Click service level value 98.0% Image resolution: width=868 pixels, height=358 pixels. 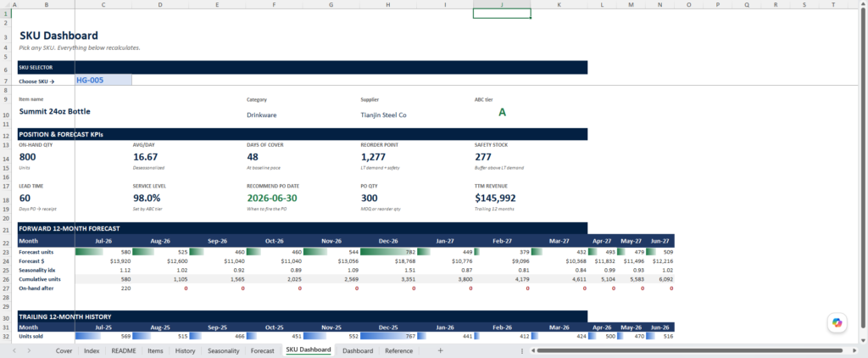pyautogui.click(x=147, y=198)
